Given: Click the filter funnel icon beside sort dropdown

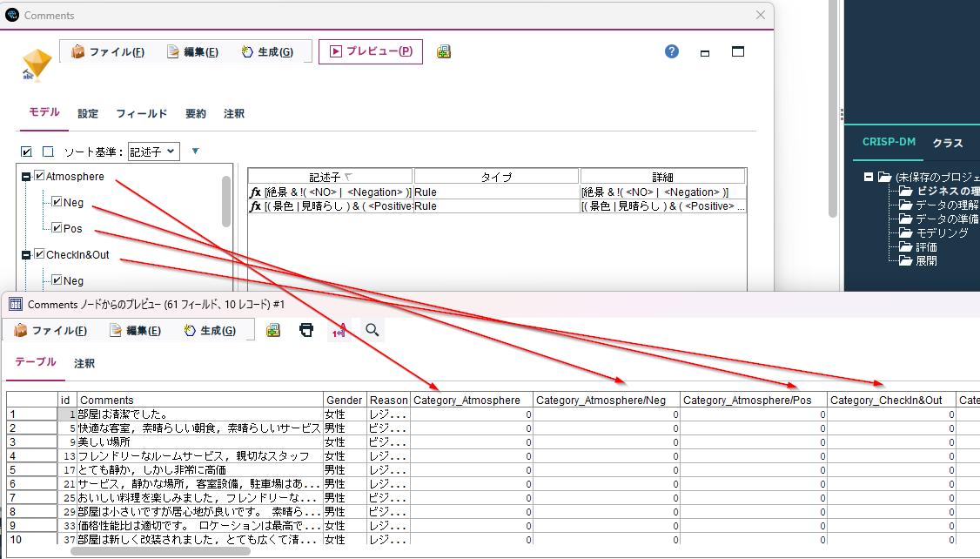Looking at the screenshot, I should (x=196, y=152).
